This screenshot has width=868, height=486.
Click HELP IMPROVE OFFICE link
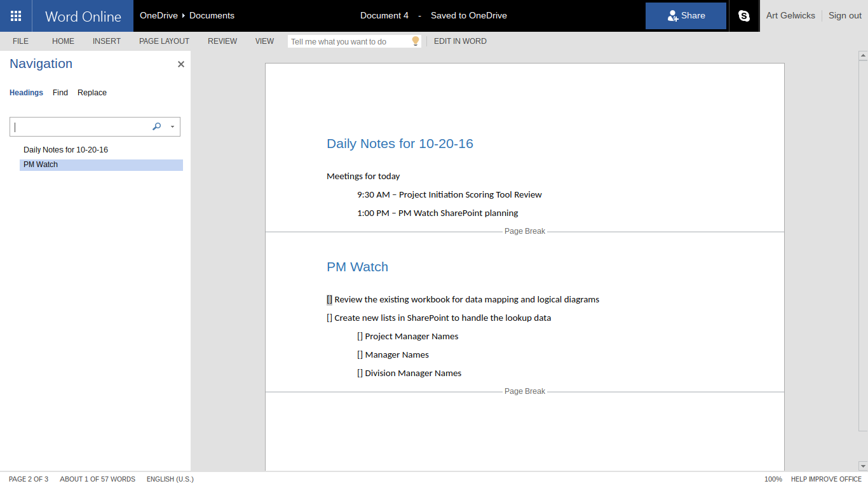pos(826,479)
